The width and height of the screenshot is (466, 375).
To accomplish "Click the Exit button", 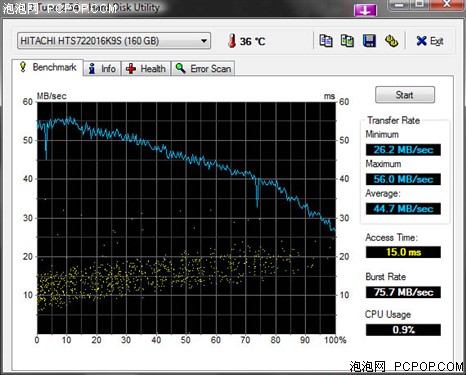I will point(430,41).
